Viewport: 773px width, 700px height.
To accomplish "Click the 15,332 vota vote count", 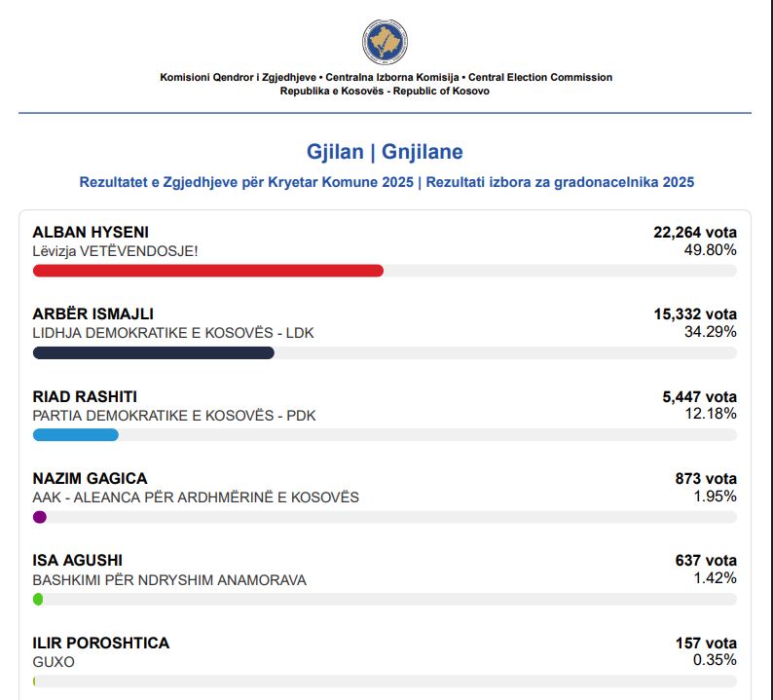I will (x=694, y=314).
